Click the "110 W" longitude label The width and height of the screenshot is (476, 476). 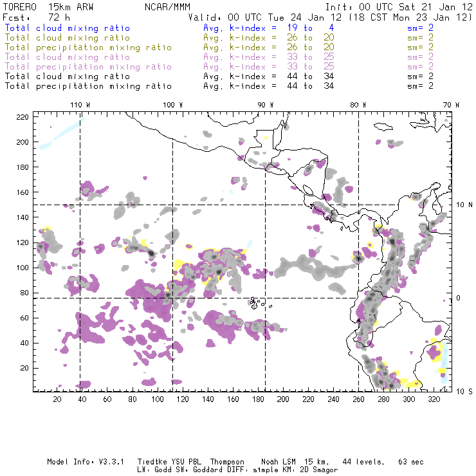(80, 104)
